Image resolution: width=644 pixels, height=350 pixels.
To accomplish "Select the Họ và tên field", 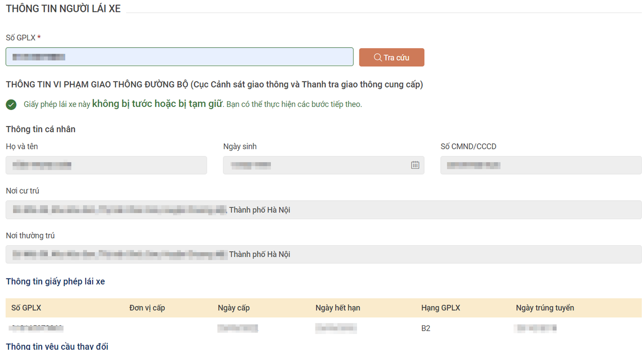I will pos(106,165).
